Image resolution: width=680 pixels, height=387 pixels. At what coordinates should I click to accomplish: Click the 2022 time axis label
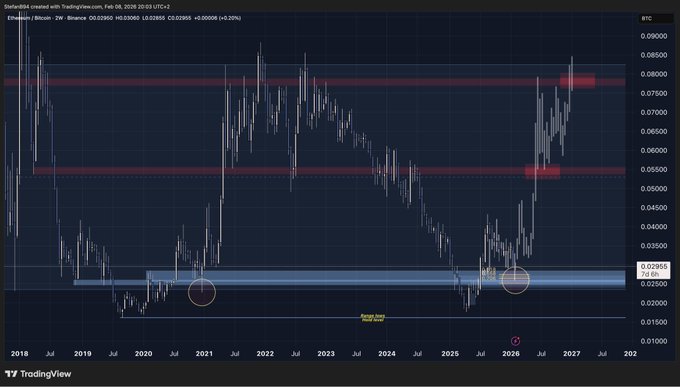click(265, 354)
